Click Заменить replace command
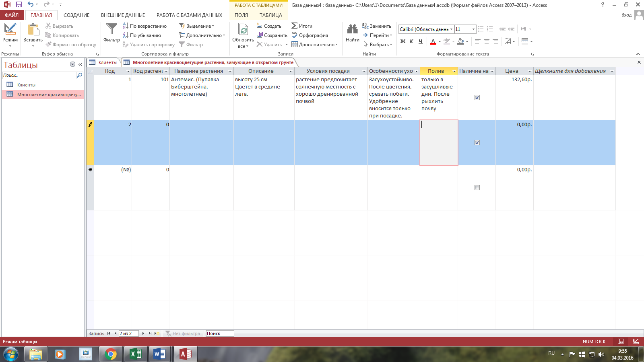The image size is (644, 362). pos(377,26)
